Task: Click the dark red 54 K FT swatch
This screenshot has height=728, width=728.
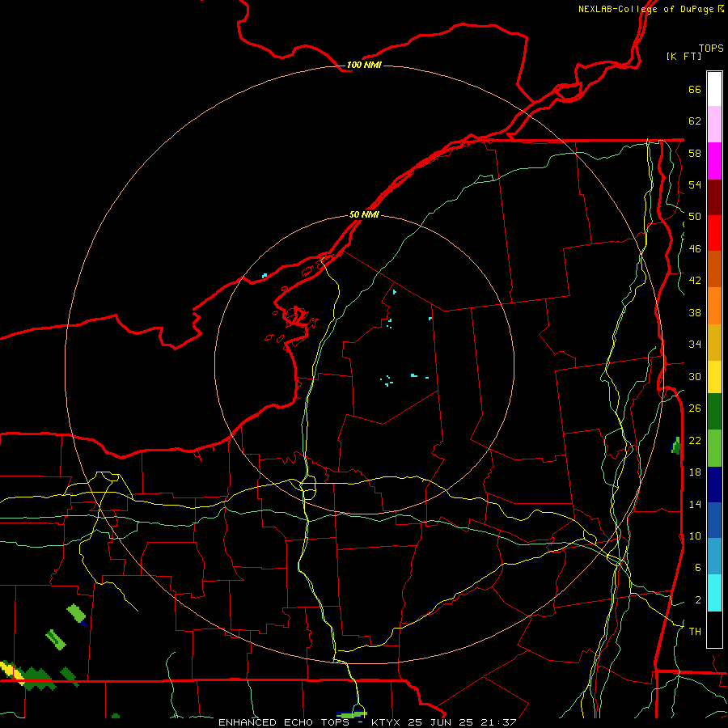Action: 714,197
